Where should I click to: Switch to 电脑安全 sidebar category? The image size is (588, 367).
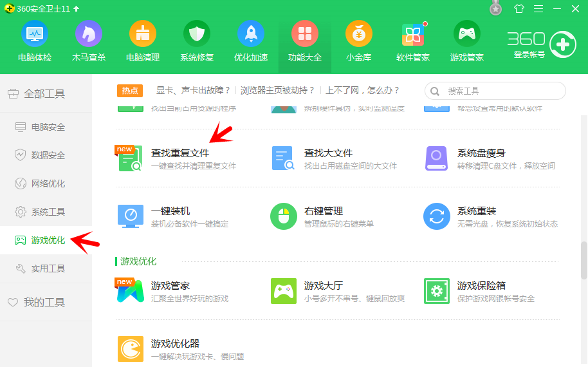tap(48, 127)
